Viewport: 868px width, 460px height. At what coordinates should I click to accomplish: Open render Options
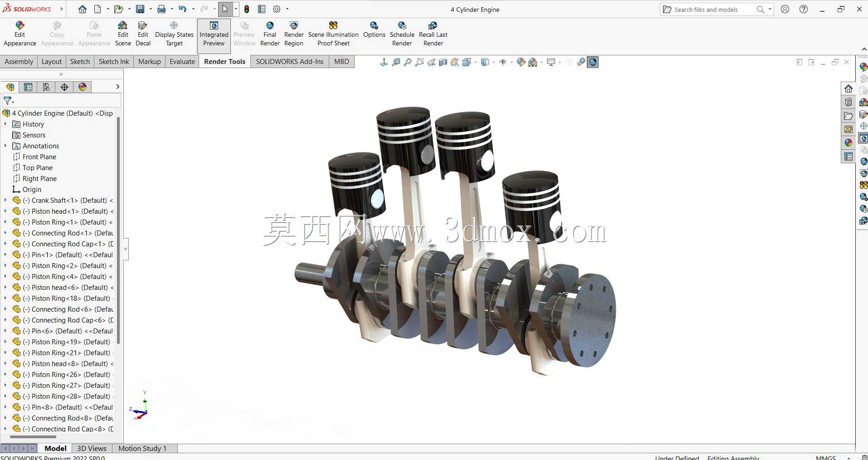point(374,30)
